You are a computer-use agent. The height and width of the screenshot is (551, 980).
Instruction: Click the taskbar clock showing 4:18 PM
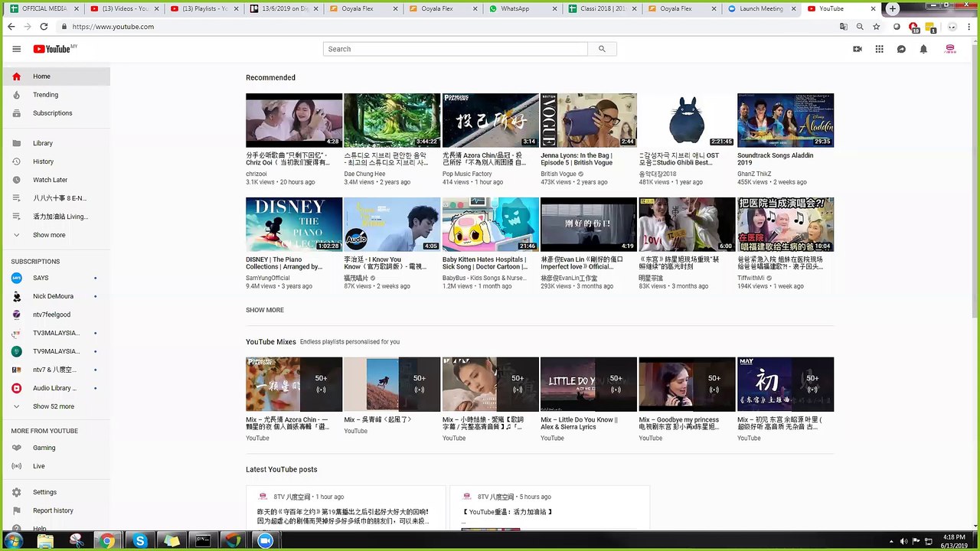click(x=952, y=541)
